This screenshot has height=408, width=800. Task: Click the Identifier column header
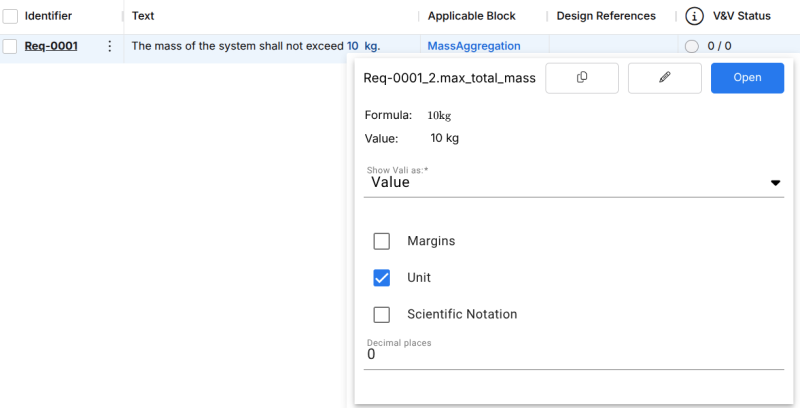48,16
